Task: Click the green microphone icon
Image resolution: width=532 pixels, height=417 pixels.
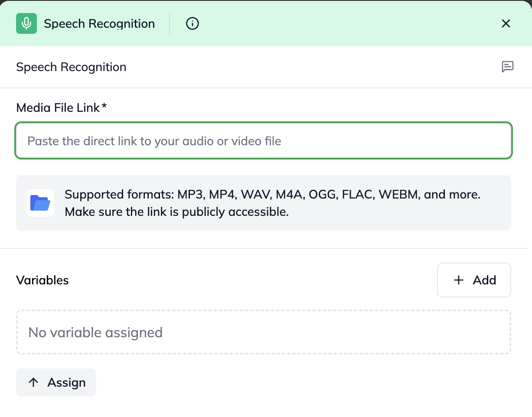Action: (x=26, y=23)
